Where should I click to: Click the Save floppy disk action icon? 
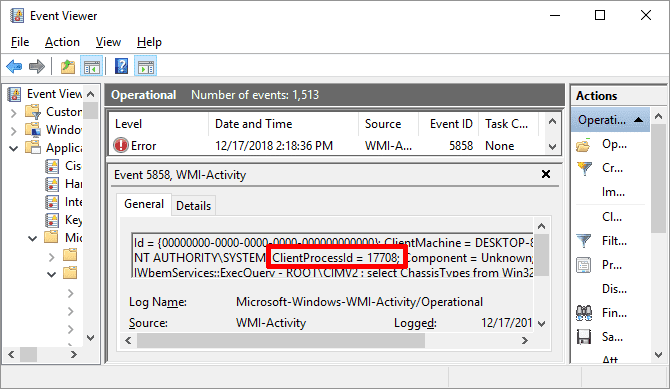(584, 337)
